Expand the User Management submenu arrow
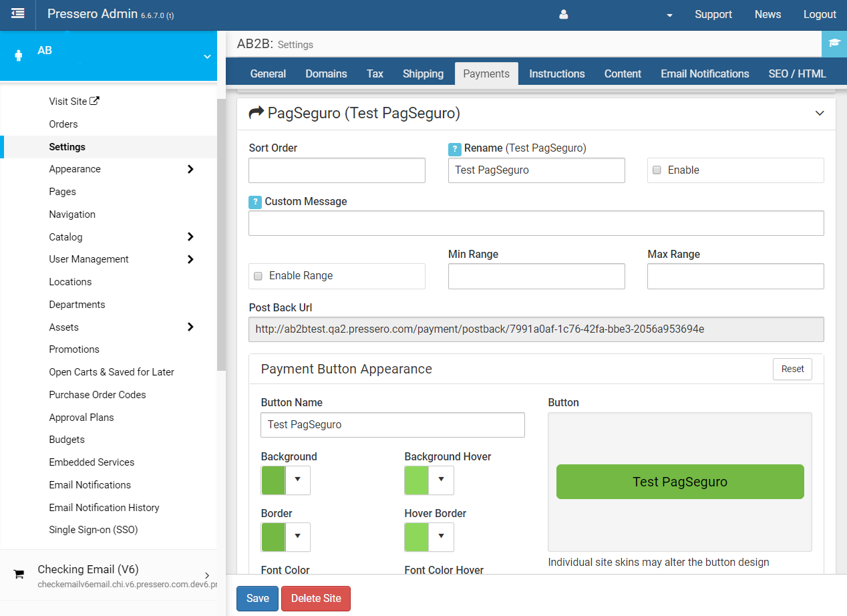 [190, 259]
